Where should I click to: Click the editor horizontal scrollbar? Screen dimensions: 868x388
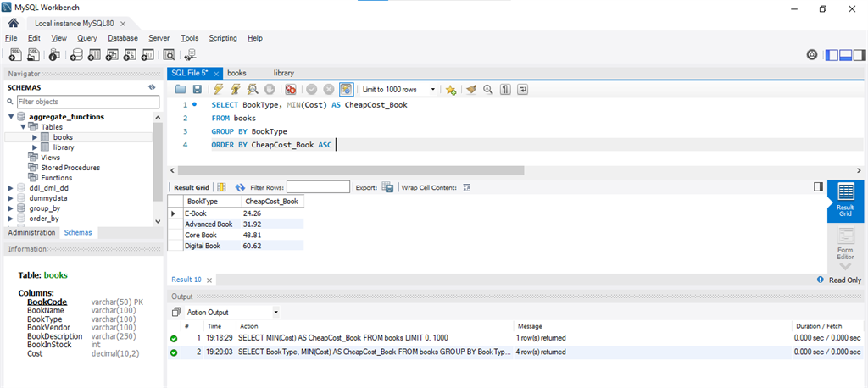[350, 170]
